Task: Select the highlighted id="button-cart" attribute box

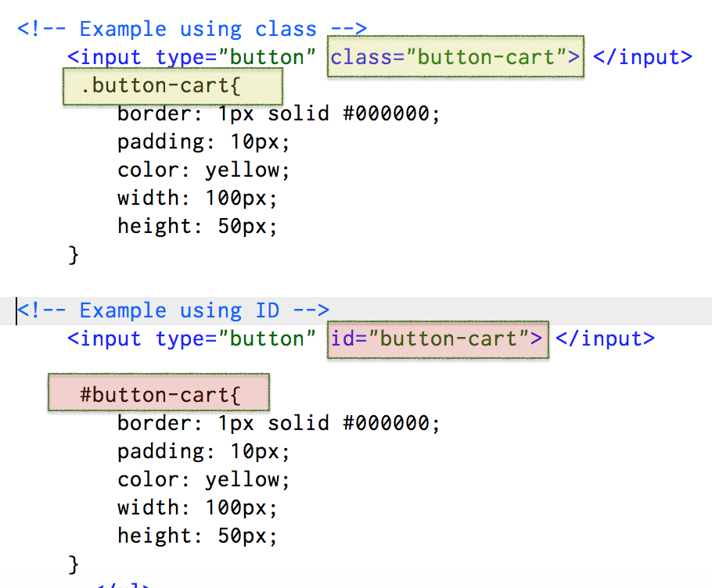Action: [x=437, y=339]
